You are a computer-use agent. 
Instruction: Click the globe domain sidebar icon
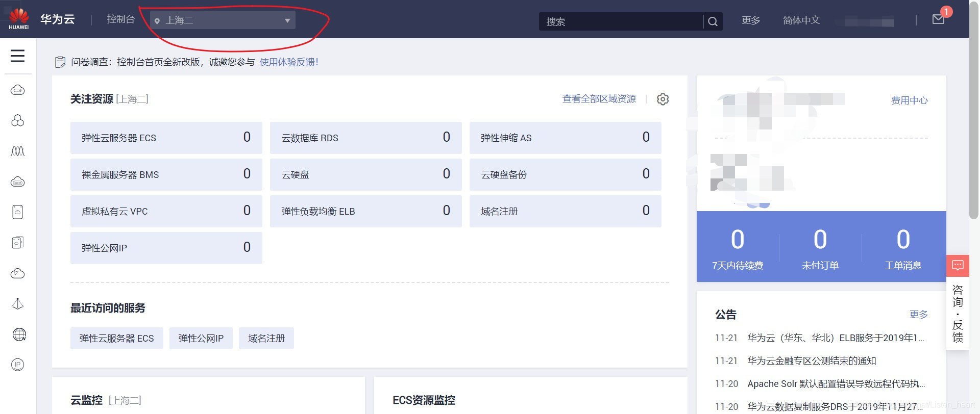pos(19,334)
